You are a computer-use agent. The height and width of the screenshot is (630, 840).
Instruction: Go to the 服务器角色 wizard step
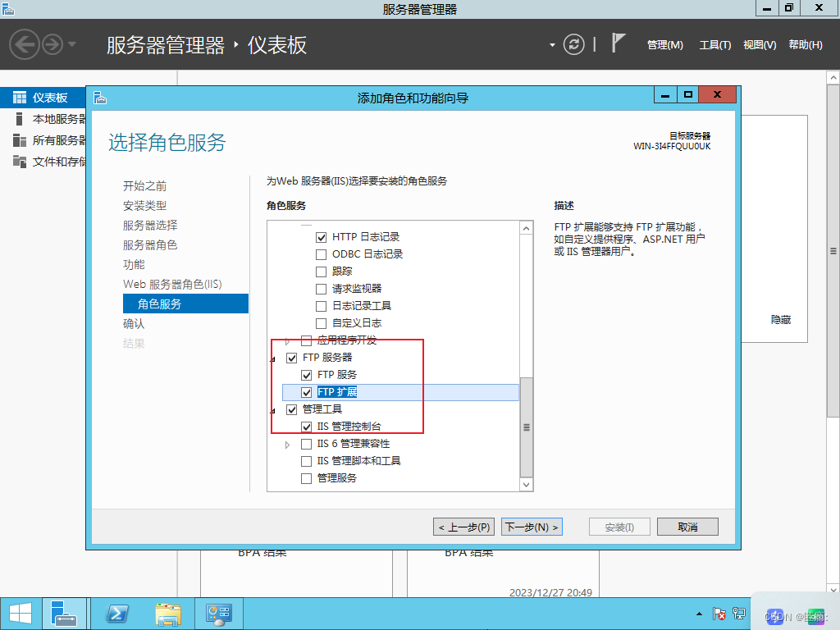[x=150, y=244]
